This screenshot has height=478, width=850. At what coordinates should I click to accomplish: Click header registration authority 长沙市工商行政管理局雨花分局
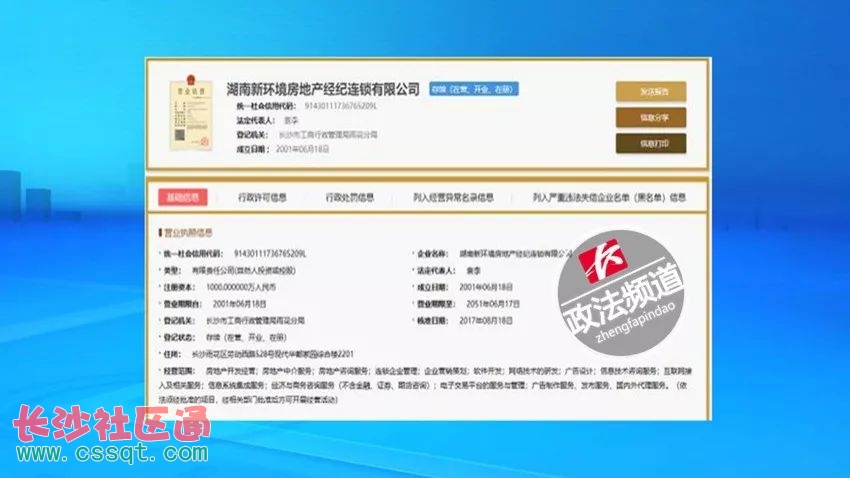point(328,134)
